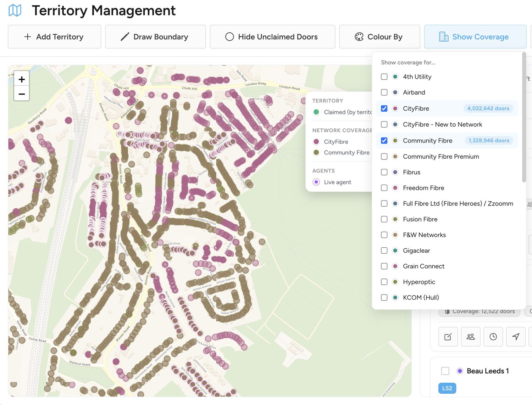Enable the Airband coverage checkbox
The image size is (532, 405).
[x=384, y=92]
